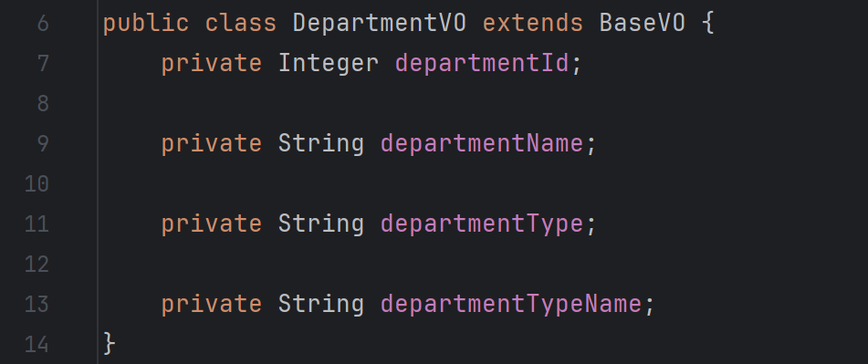Click line number 6 in gutter

[x=42, y=23]
